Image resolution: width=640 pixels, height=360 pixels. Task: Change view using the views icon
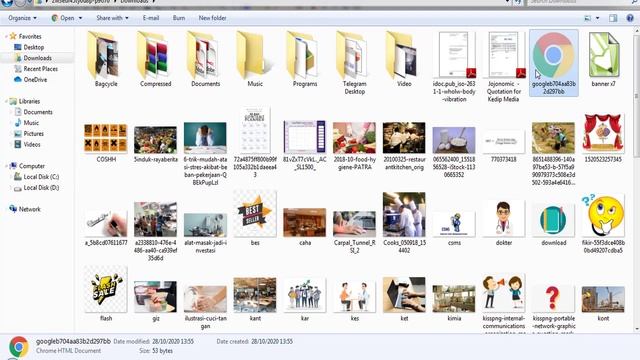coord(588,18)
